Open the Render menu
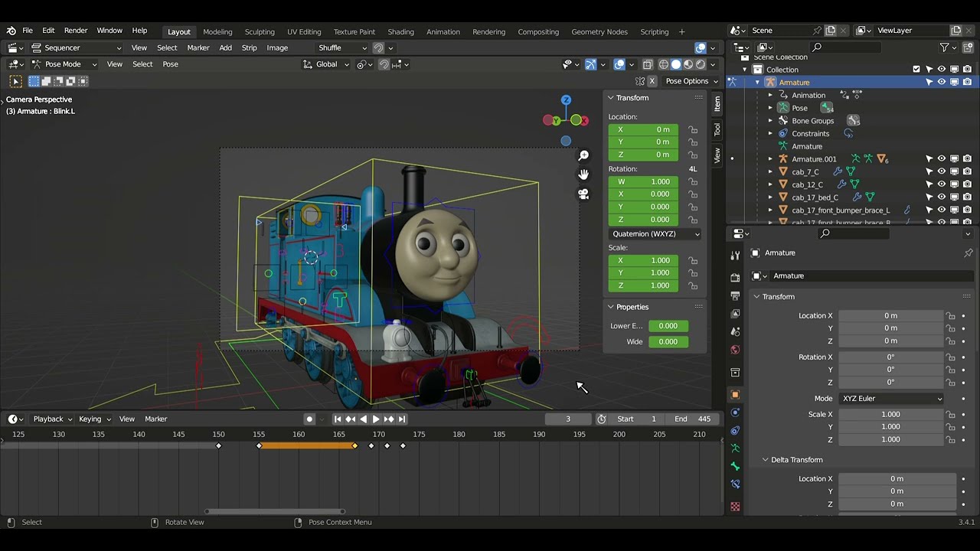Image resolution: width=980 pixels, height=551 pixels. 75,31
